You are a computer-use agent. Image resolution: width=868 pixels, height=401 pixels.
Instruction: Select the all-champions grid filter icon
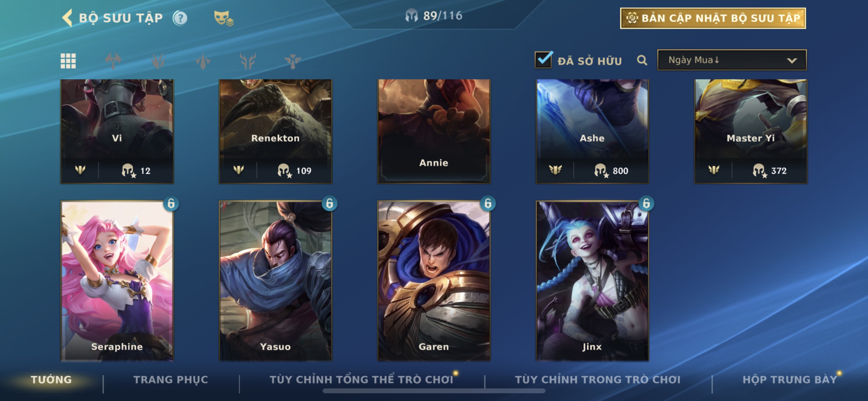tap(68, 61)
